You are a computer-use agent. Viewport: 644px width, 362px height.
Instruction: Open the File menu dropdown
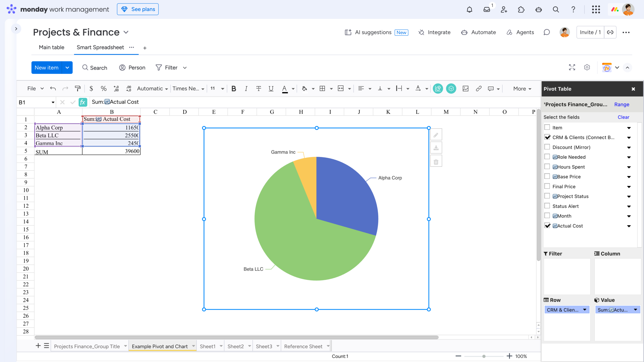pyautogui.click(x=35, y=88)
